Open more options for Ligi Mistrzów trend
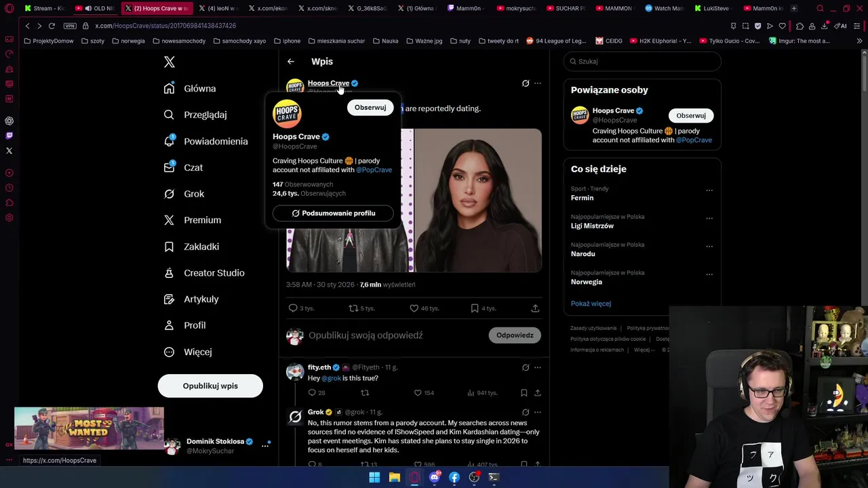Screen dimensions: 868x488 [709, 218]
